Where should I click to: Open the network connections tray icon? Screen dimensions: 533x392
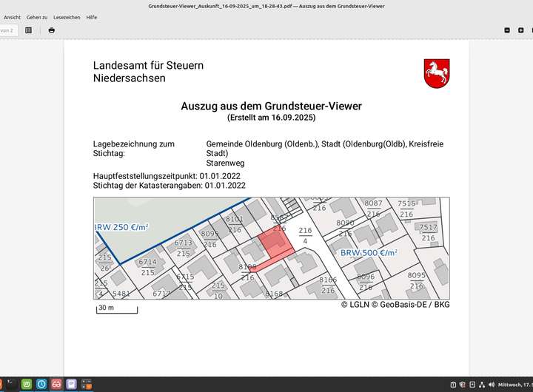tap(482, 385)
